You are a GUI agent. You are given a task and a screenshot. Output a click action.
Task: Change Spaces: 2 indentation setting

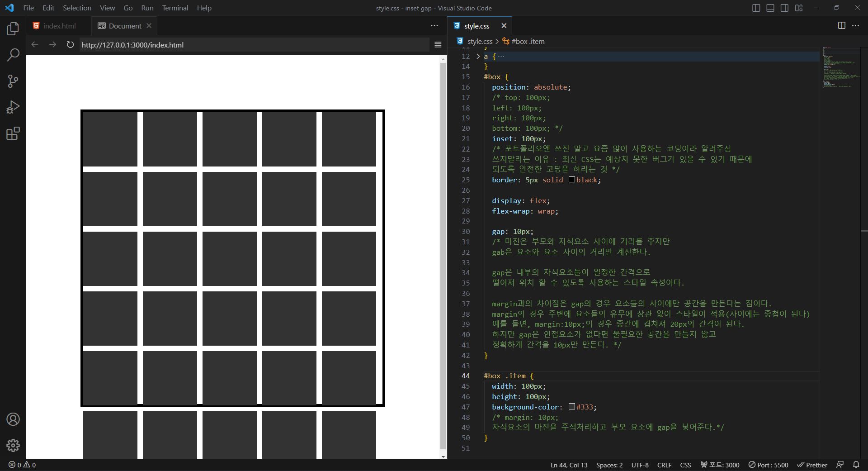609,465
